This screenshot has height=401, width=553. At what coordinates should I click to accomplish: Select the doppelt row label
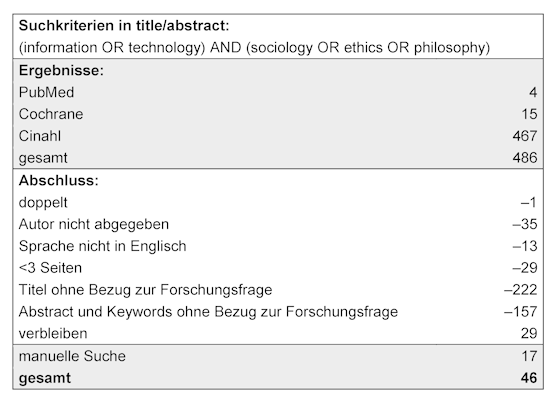[x=43, y=202]
